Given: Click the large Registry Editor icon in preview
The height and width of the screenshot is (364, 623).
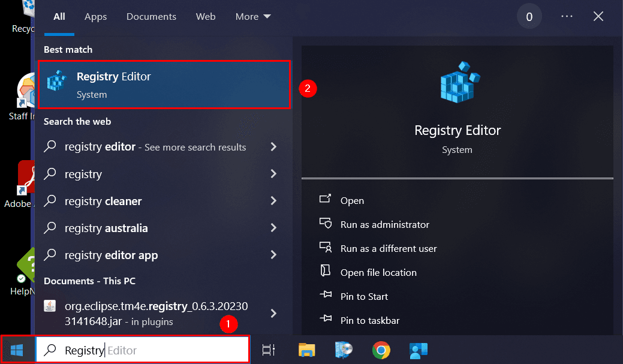Looking at the screenshot, I should (x=457, y=83).
